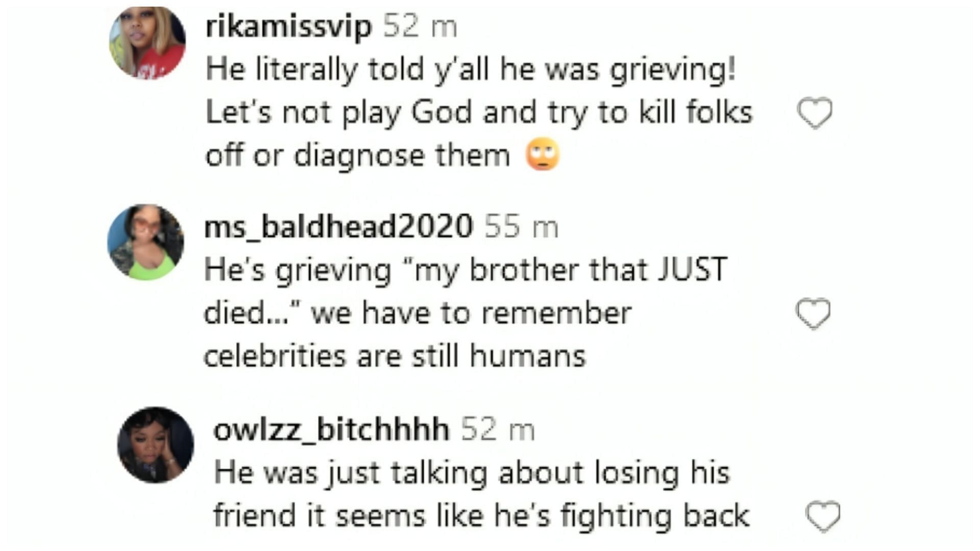Visit the rikamissvip username link
The image size is (980, 551).
(288, 26)
